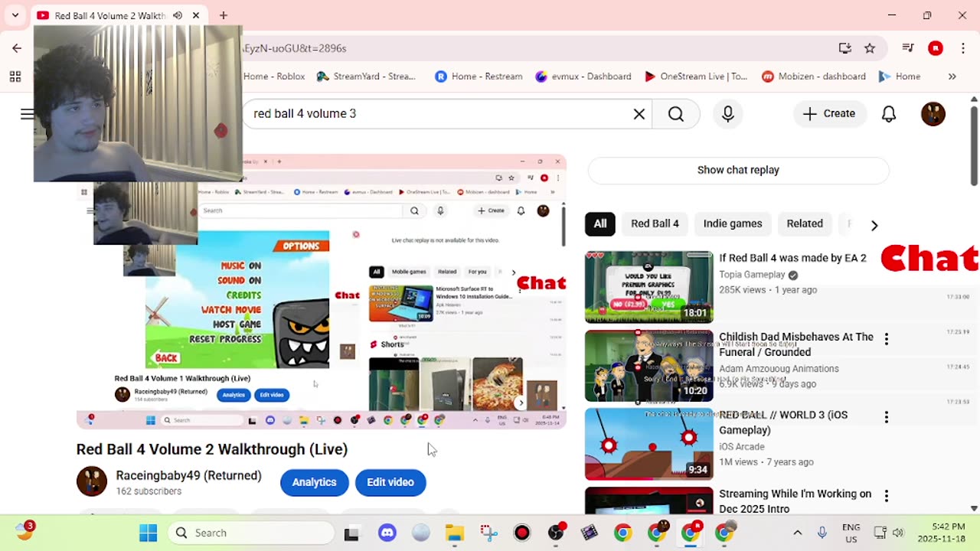Click the main video player area
The height and width of the screenshot is (551, 980).
pos(322,292)
